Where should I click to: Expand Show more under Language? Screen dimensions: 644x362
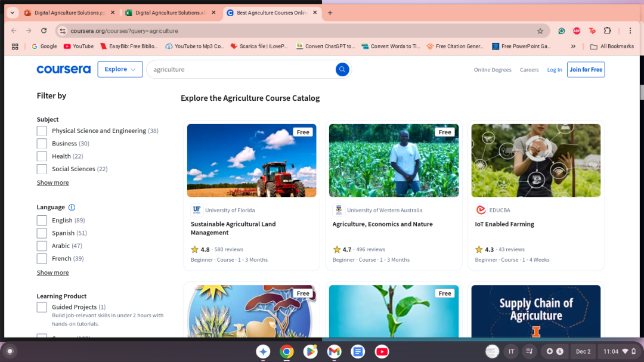click(x=52, y=273)
